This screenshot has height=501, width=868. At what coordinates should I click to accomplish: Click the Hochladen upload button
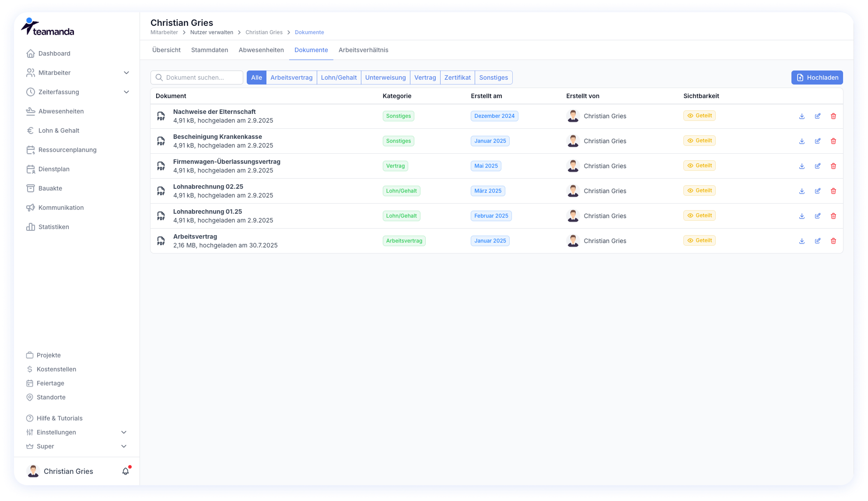[x=816, y=78]
